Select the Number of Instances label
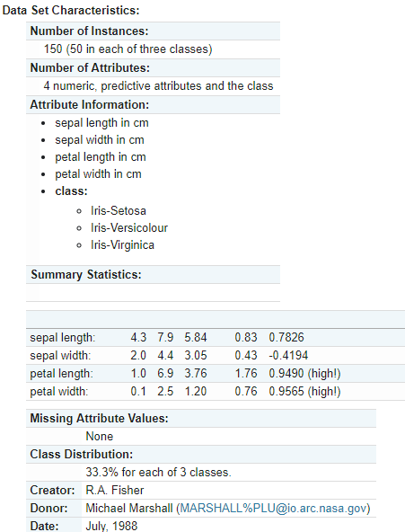The width and height of the screenshot is (405, 532). (90, 31)
